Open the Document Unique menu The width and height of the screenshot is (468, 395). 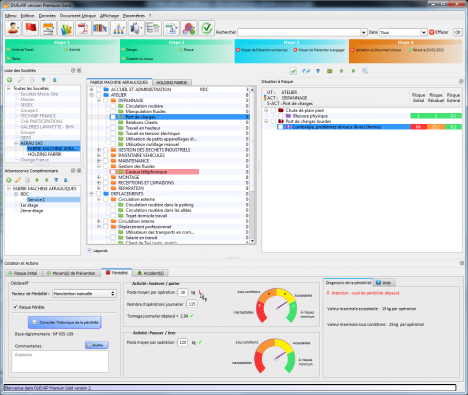[78, 16]
